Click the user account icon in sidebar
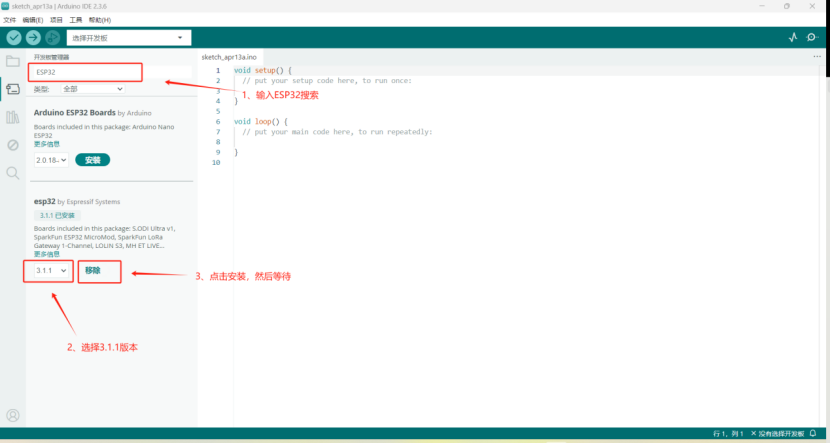This screenshot has width=831, height=443. pos(13,415)
